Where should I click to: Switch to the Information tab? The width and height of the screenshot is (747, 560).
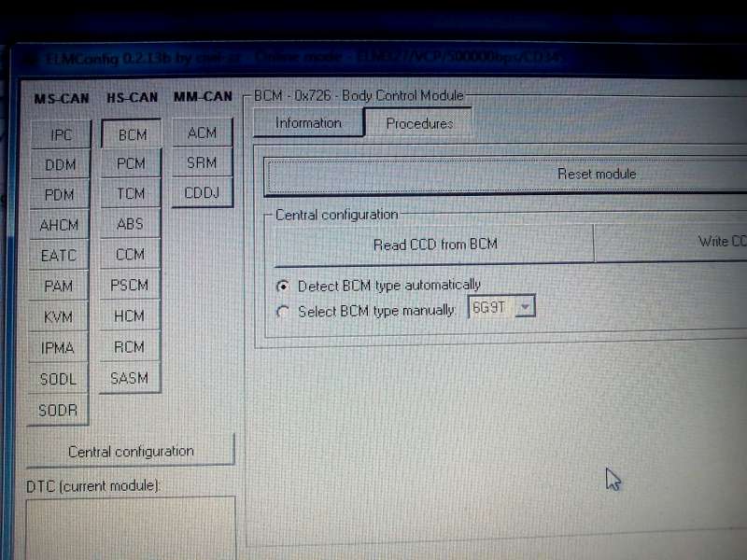tap(308, 123)
